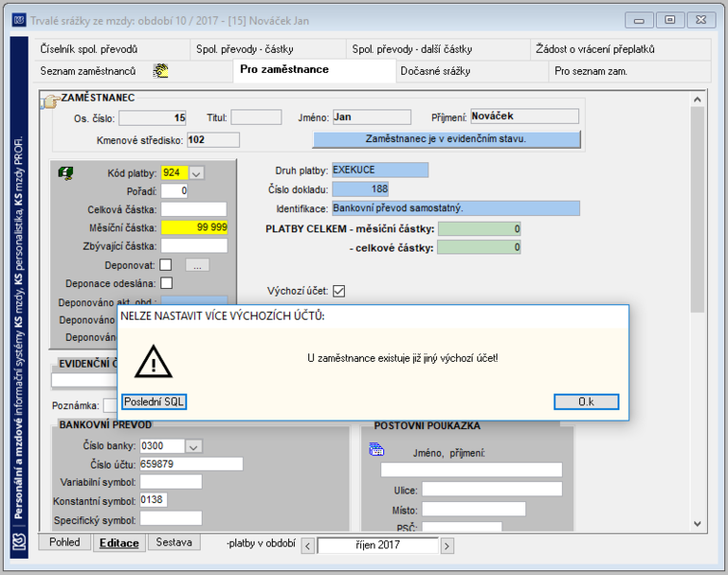This screenshot has height=575, width=728.
Task: Click the Celková částka input field
Action: [194, 209]
